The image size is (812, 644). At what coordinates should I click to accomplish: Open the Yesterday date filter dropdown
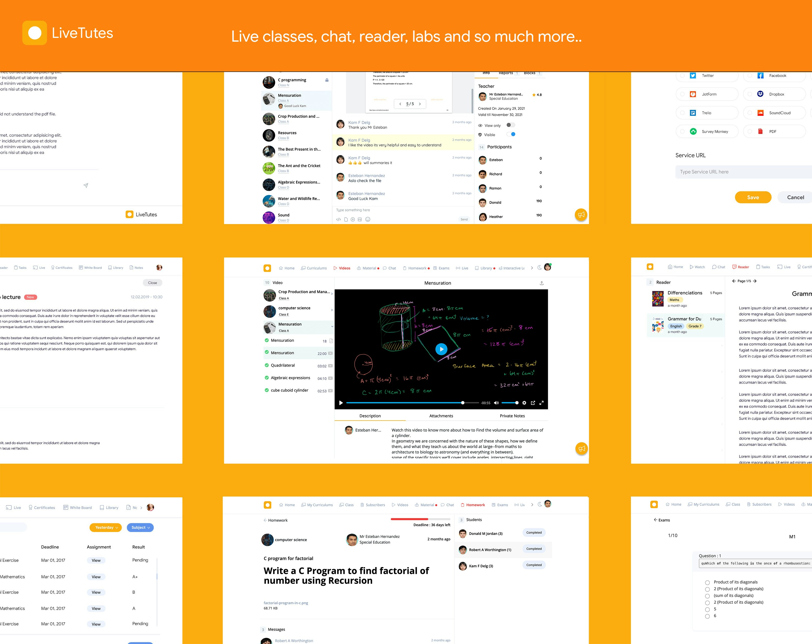[x=106, y=527]
